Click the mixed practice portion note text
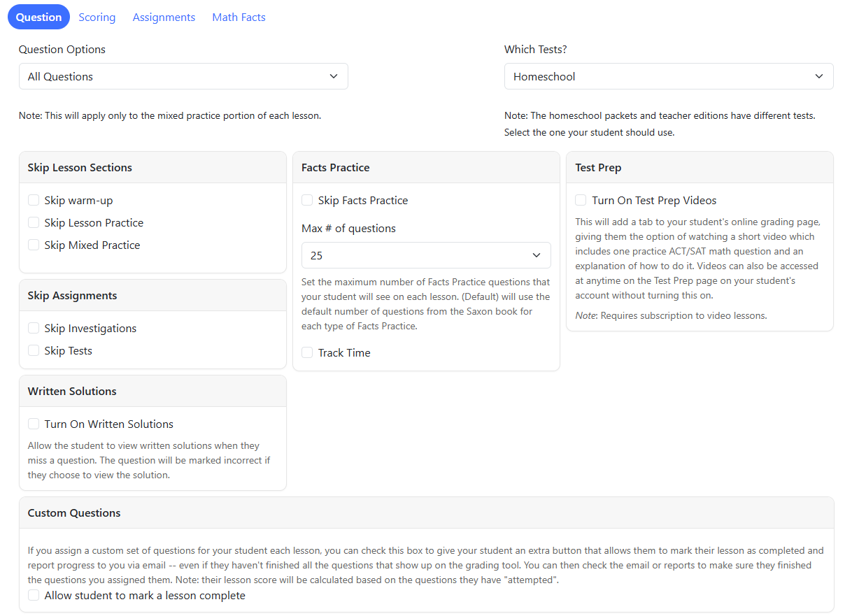This screenshot has height=616, width=852. click(x=170, y=115)
